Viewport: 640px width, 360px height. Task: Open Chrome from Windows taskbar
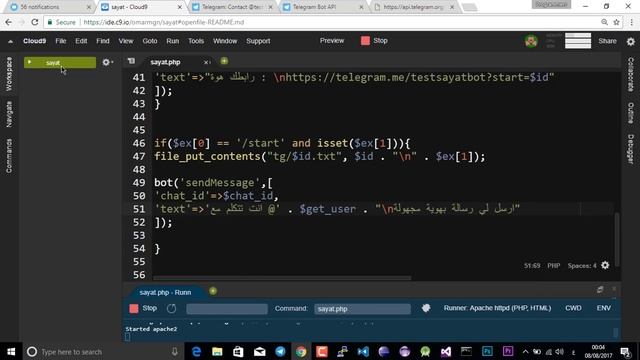(301, 351)
